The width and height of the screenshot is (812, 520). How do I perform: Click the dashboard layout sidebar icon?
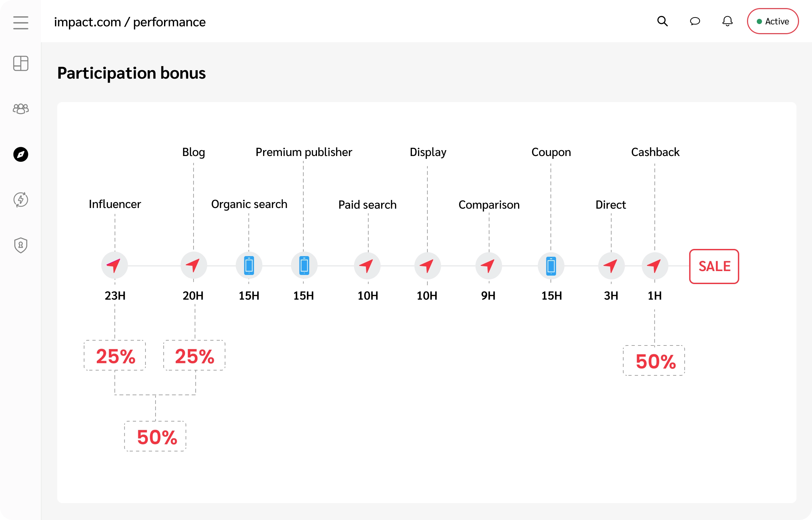[x=20, y=63]
